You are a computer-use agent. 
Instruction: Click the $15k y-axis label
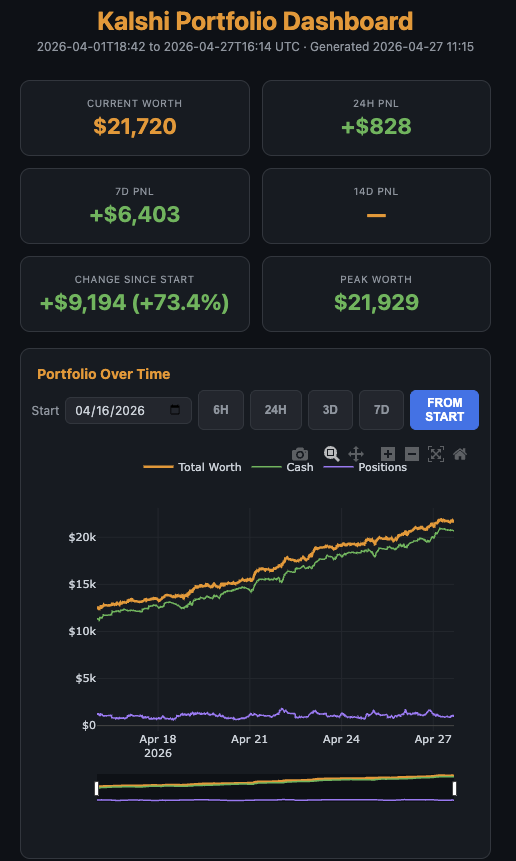pyautogui.click(x=82, y=584)
